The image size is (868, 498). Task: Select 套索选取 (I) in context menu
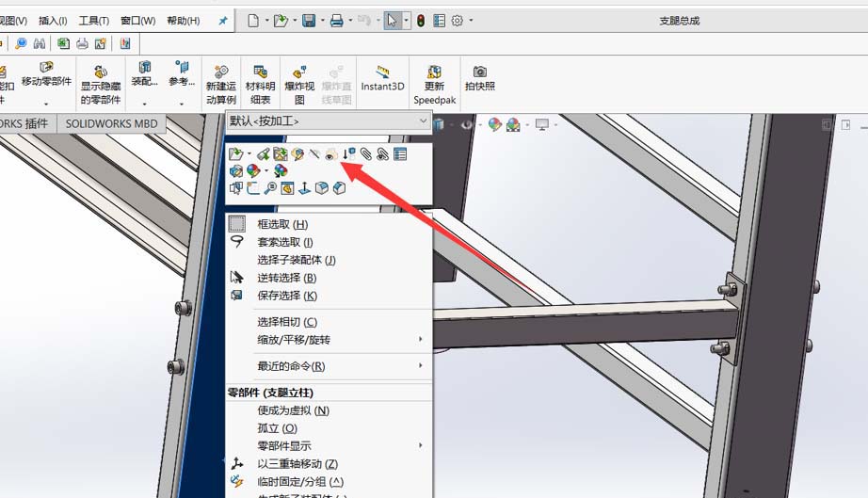[329, 242]
